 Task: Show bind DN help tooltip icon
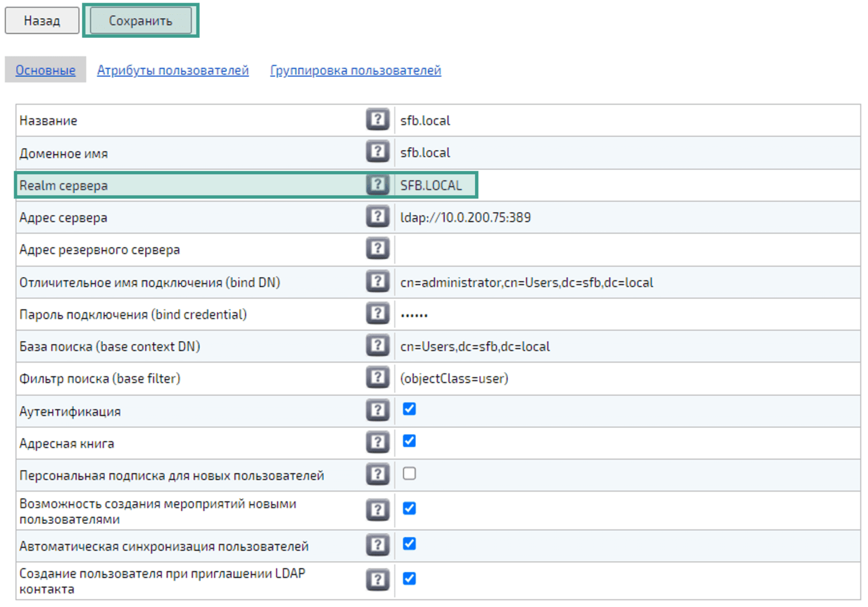tap(377, 282)
